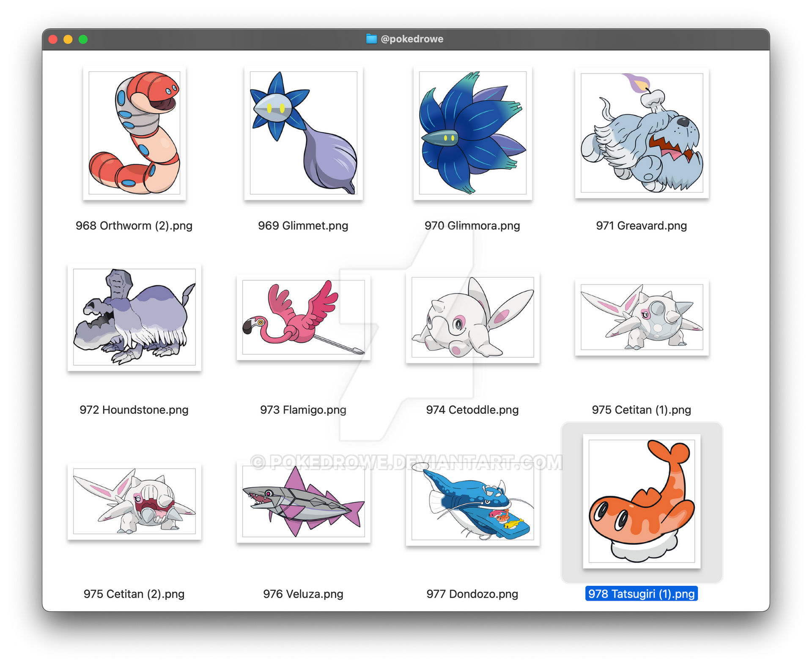Click the filename '976 Veluza.png'
The width and height of the screenshot is (812, 667).
[303, 594]
